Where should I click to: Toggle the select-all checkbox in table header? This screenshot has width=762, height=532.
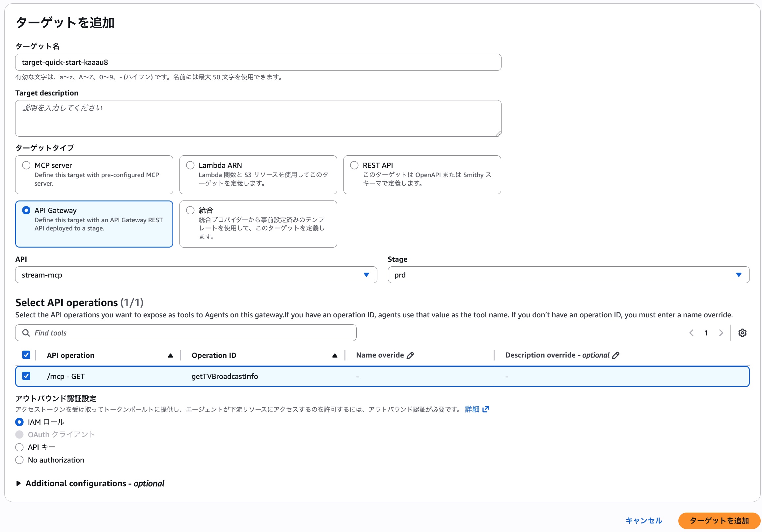click(x=26, y=355)
